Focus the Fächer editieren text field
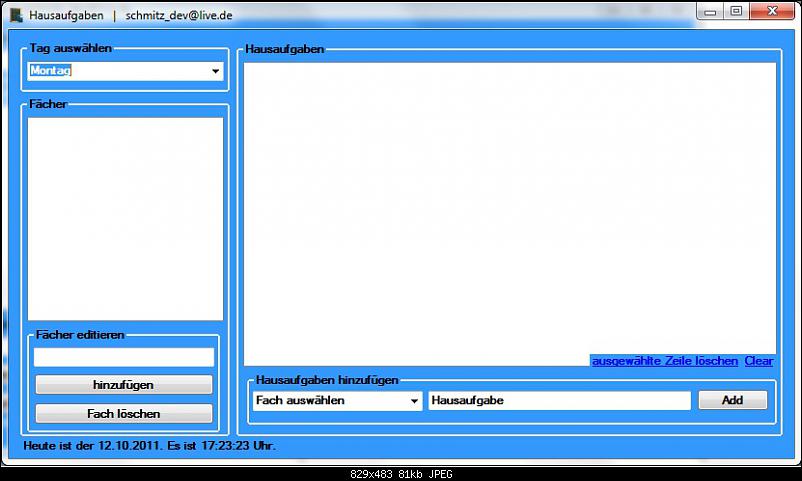 click(124, 357)
